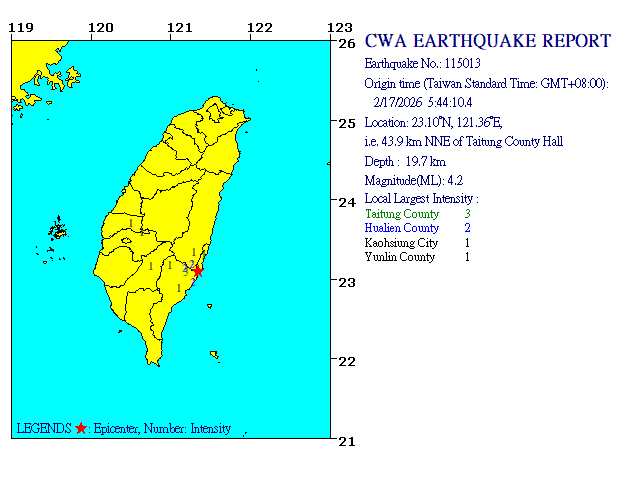640x480 pixels.
Task: Select Hualien County in the intensity list
Action: click(x=402, y=228)
